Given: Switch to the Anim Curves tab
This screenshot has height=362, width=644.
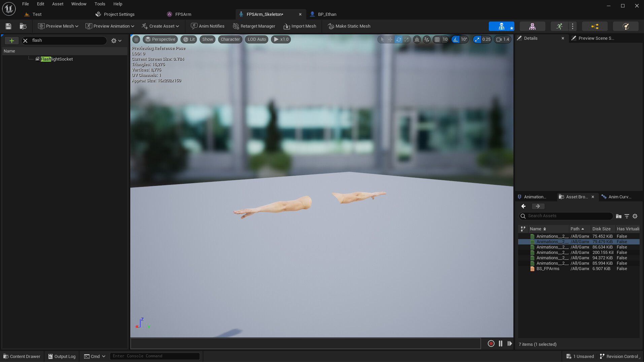Looking at the screenshot, I should pos(620,197).
